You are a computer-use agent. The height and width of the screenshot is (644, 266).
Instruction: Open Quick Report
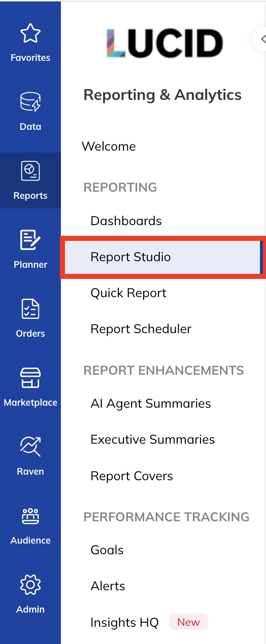(128, 293)
